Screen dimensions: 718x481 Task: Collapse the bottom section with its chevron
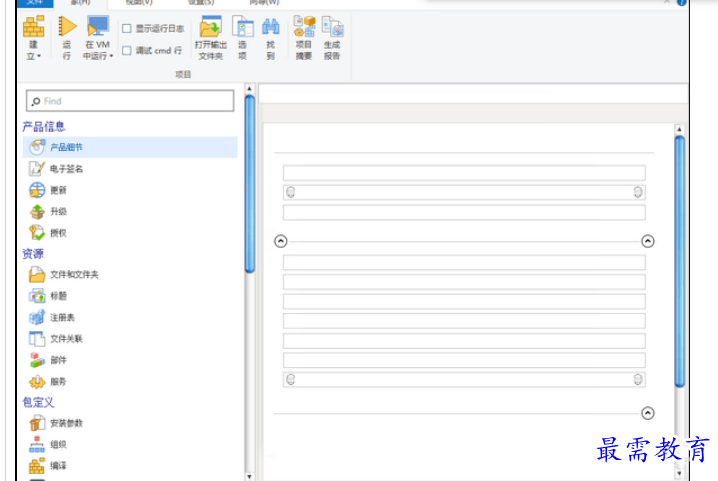(647, 413)
